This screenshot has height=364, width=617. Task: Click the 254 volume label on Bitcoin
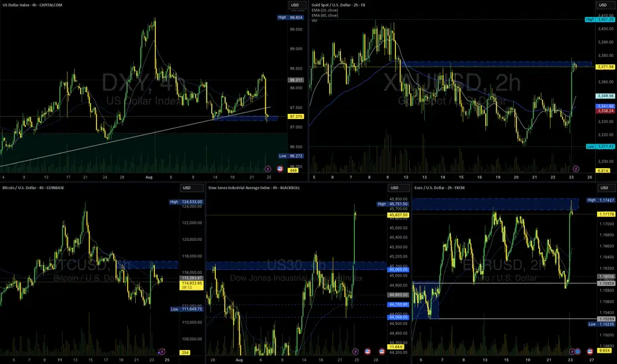185,353
